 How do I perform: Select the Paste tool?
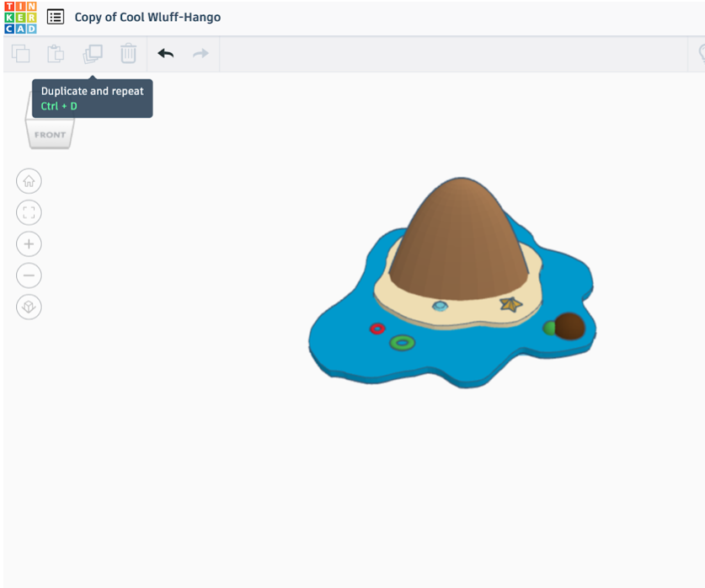click(56, 53)
